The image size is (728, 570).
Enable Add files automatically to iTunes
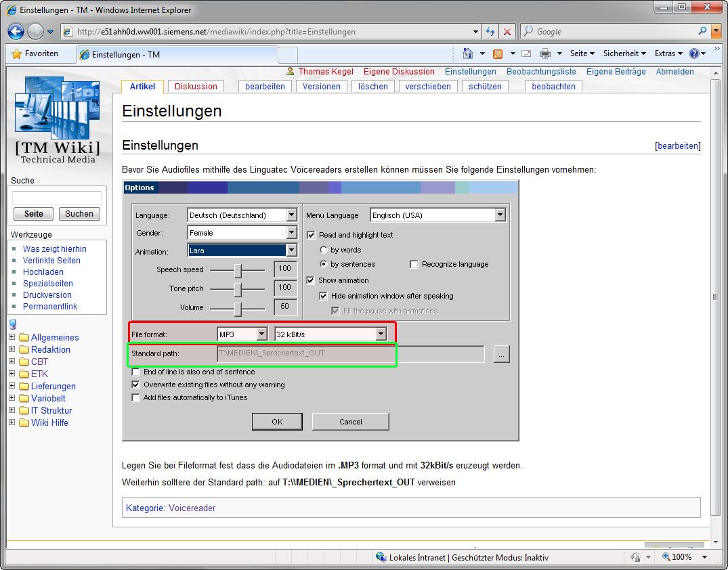136,397
